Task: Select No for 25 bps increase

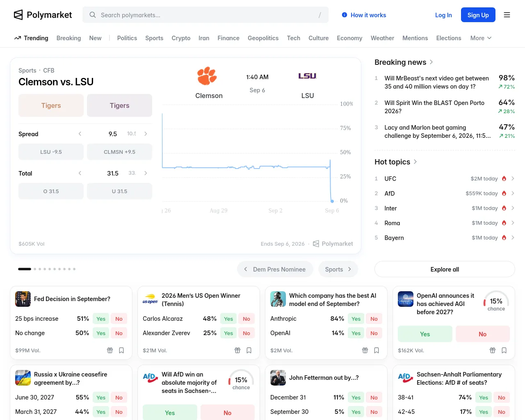Action: [119, 319]
